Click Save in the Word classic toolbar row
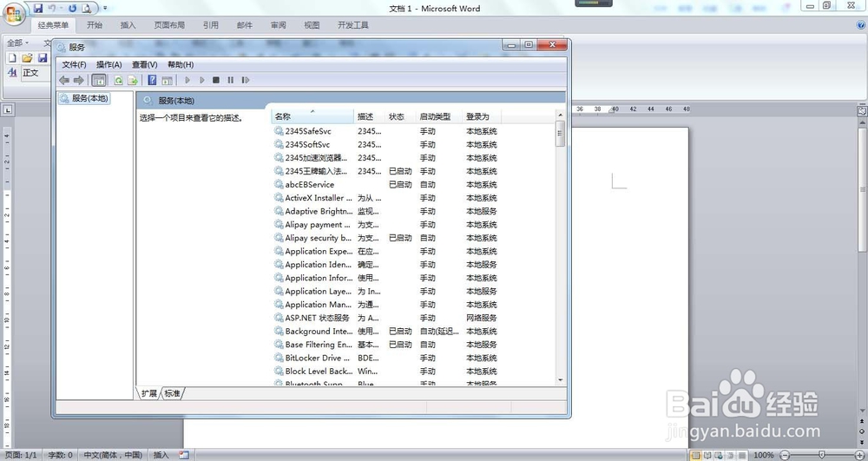This screenshot has height=461, width=868. [x=43, y=57]
